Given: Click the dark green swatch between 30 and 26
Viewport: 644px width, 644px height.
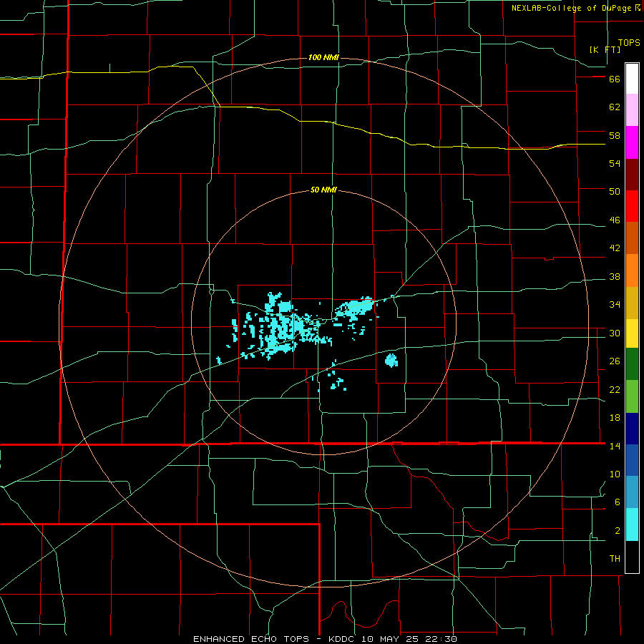Looking at the screenshot, I should [x=632, y=364].
